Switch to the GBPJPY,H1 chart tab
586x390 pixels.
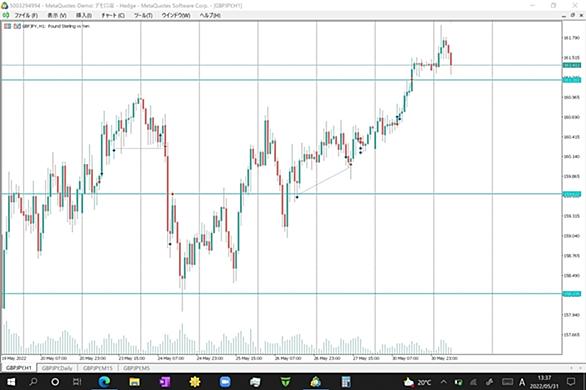pyautogui.click(x=19, y=368)
